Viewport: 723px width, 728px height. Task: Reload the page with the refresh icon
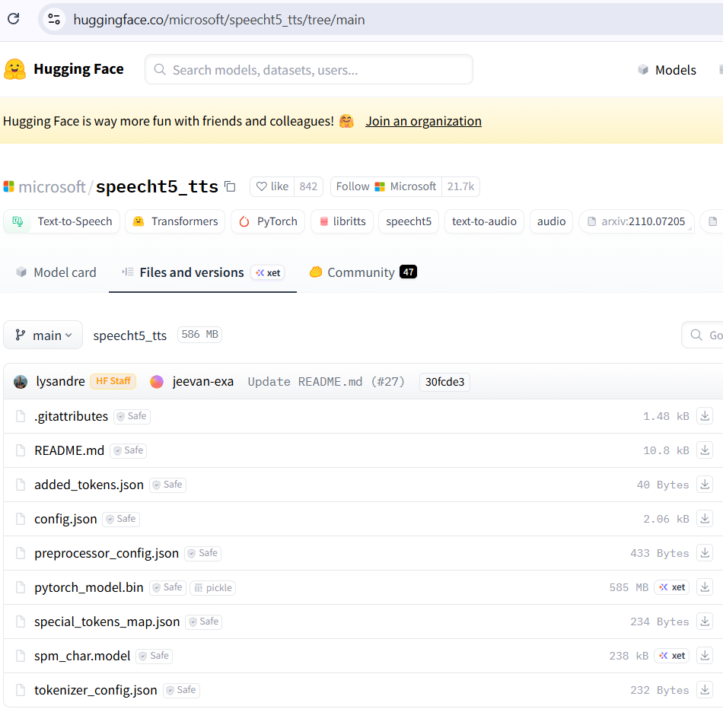tap(14, 19)
